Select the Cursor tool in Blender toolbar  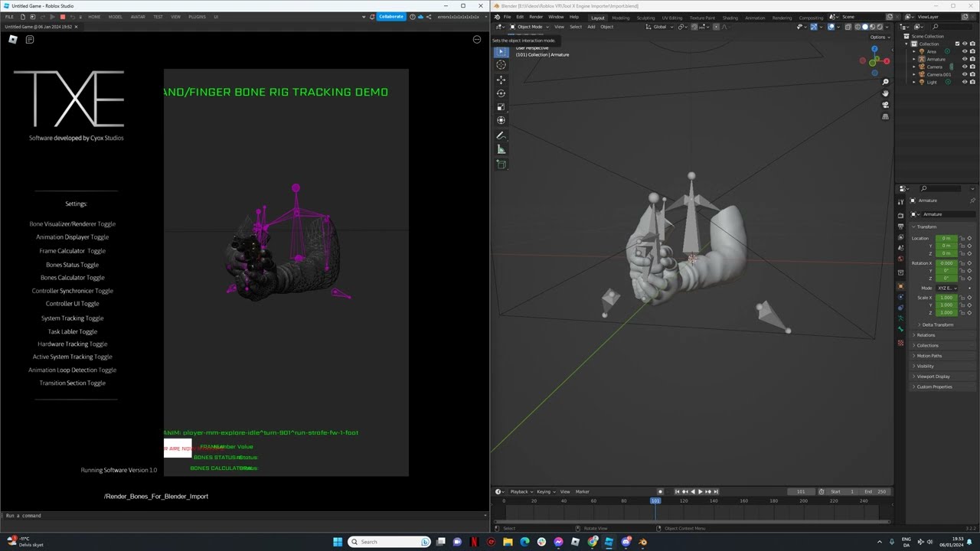[x=501, y=65]
